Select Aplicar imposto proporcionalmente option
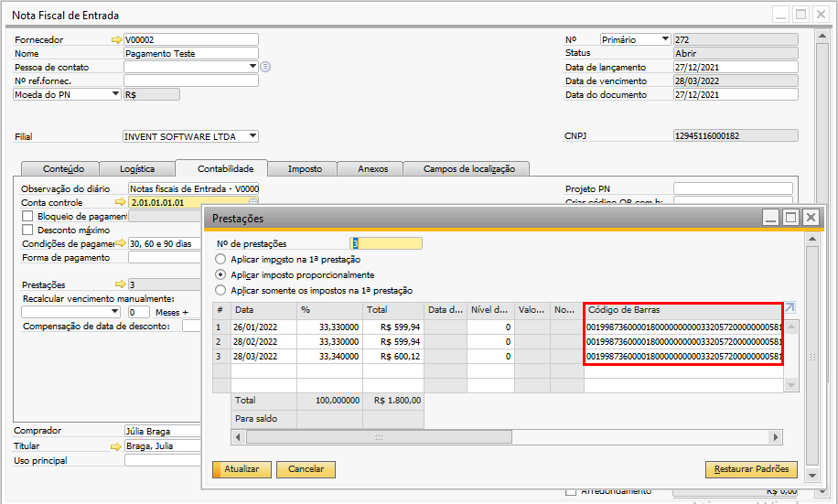The width and height of the screenshot is (838, 504). click(x=220, y=274)
